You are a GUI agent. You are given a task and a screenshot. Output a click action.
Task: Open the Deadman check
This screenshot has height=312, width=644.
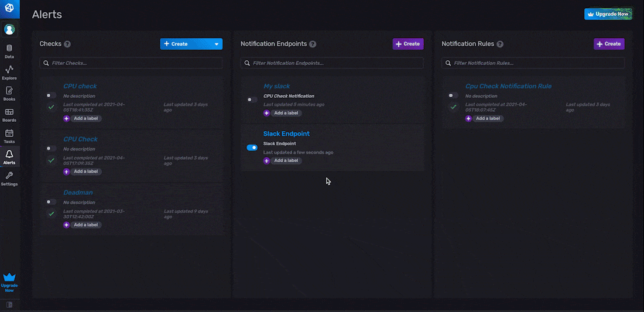pyautogui.click(x=78, y=193)
